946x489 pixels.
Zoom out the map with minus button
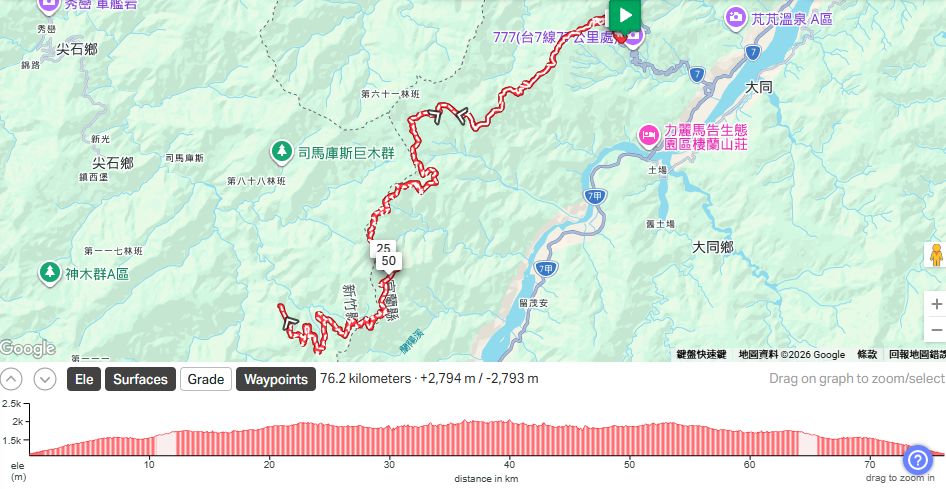(x=936, y=330)
